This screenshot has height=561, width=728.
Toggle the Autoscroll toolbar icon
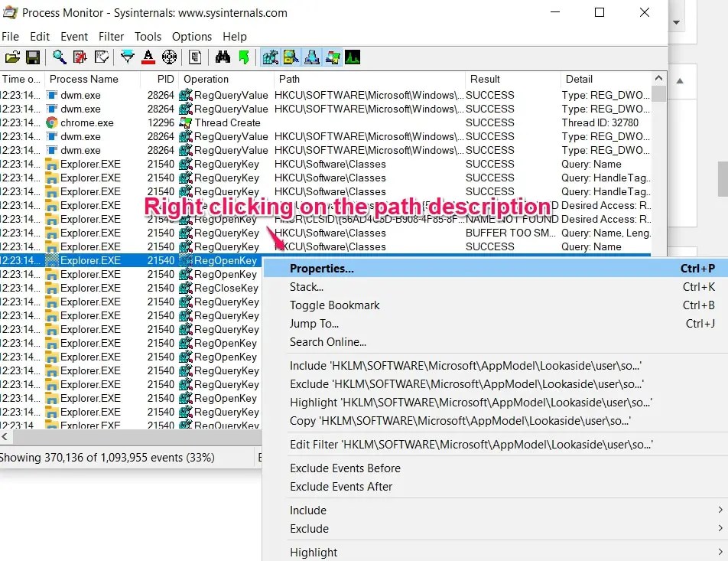[x=80, y=57]
